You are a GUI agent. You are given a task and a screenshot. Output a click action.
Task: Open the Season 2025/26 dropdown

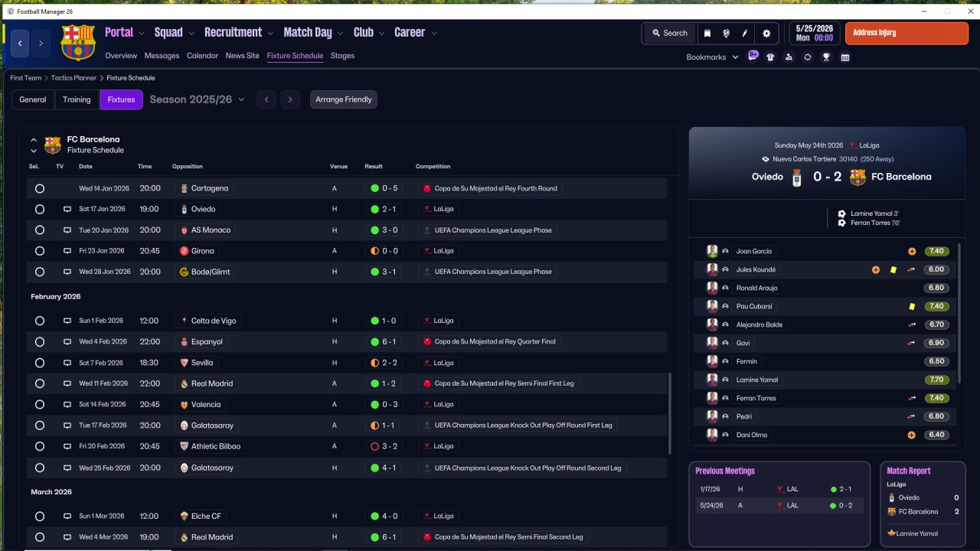tap(198, 99)
